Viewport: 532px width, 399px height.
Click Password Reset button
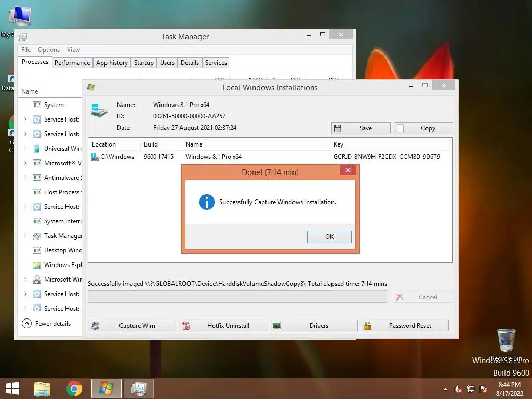pos(405,325)
